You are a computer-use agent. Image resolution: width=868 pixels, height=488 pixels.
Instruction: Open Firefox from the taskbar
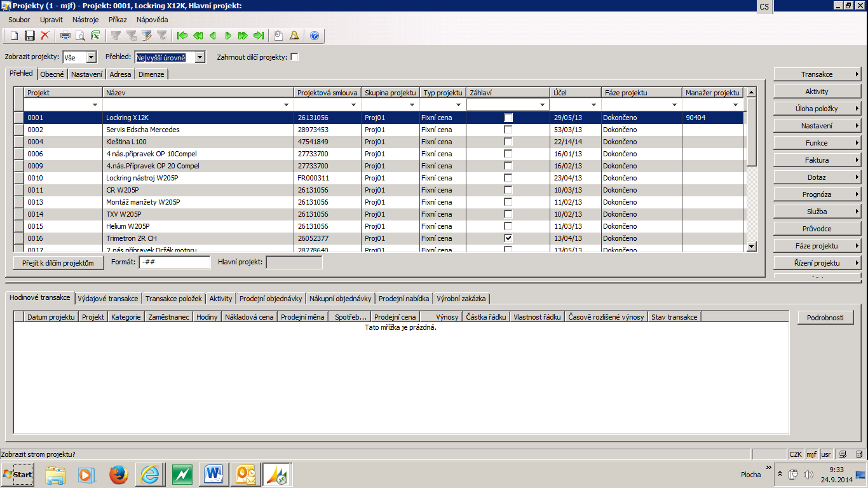[x=118, y=475]
